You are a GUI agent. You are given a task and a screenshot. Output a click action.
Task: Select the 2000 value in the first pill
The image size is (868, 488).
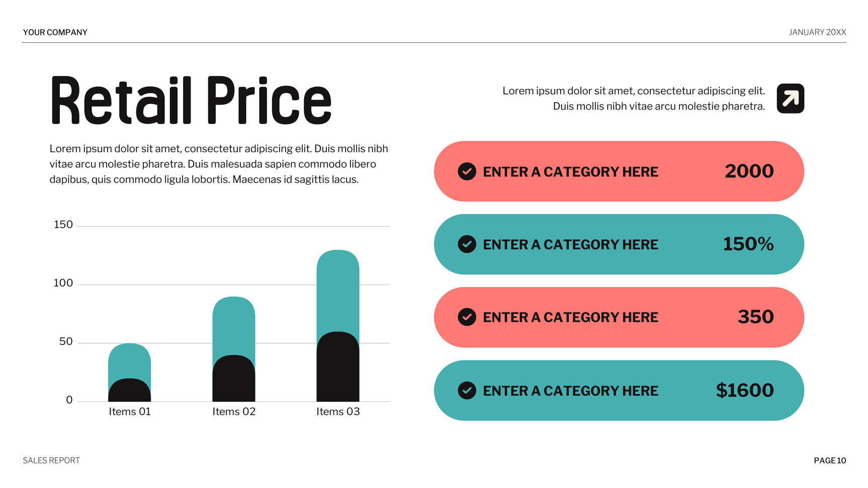[x=749, y=171]
